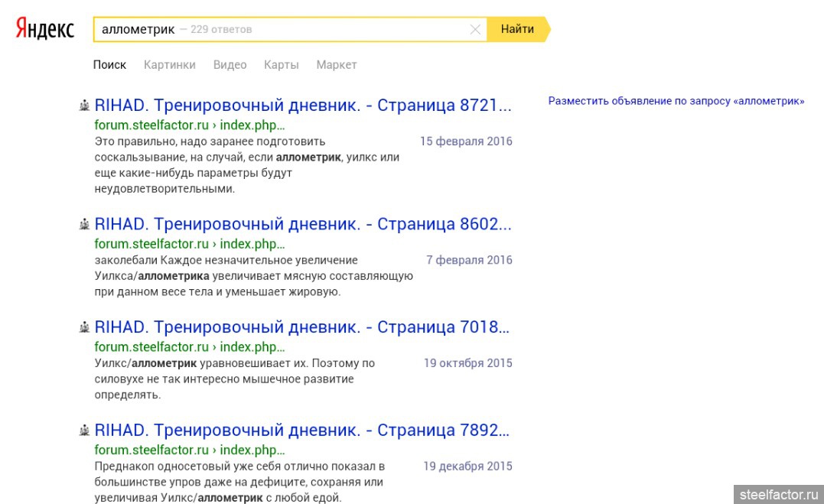The image size is (824, 504).
Task: Open result titled 'Страница 8721'
Action: (303, 105)
